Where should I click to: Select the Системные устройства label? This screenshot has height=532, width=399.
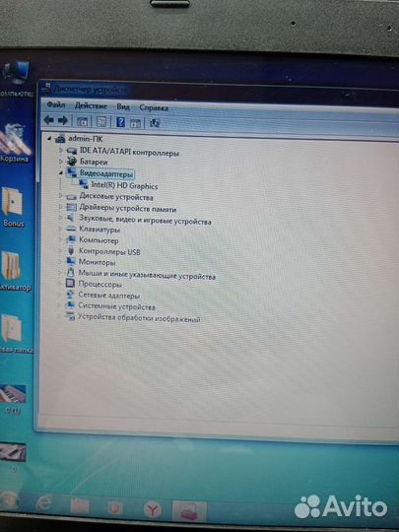pyautogui.click(x=116, y=306)
